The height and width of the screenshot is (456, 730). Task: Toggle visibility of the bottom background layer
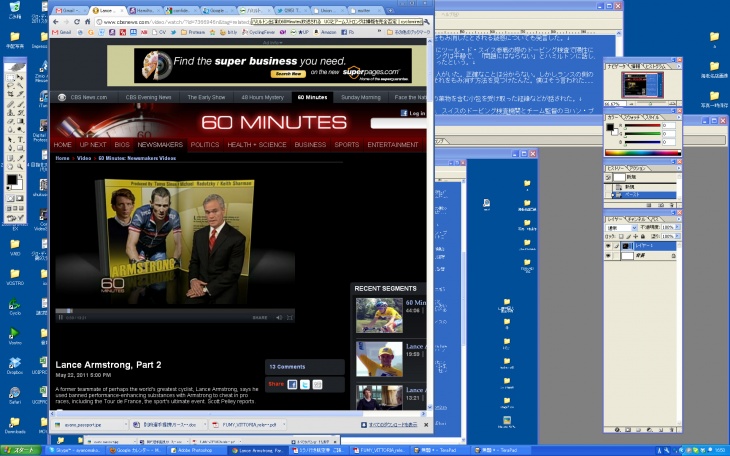tap(608, 255)
